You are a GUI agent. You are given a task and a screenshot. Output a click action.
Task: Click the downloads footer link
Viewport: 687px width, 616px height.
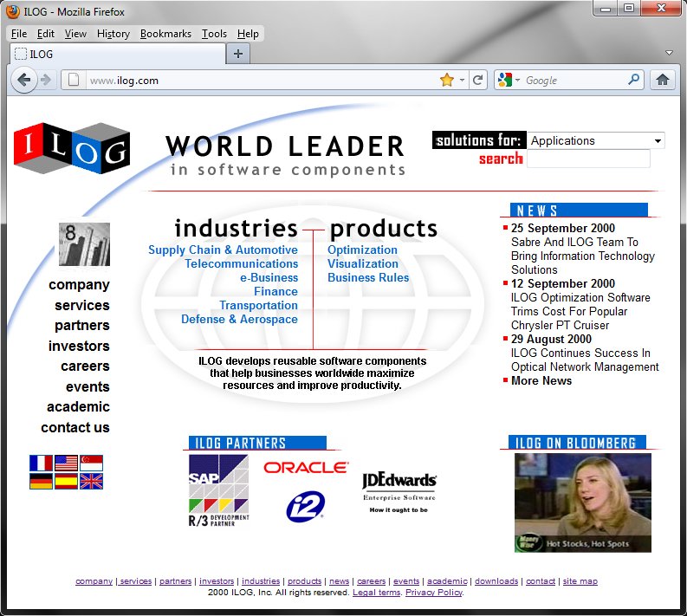pyautogui.click(x=496, y=581)
